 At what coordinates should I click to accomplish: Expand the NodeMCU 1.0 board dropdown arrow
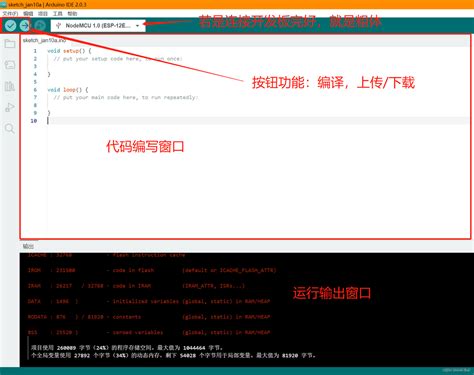pos(137,26)
